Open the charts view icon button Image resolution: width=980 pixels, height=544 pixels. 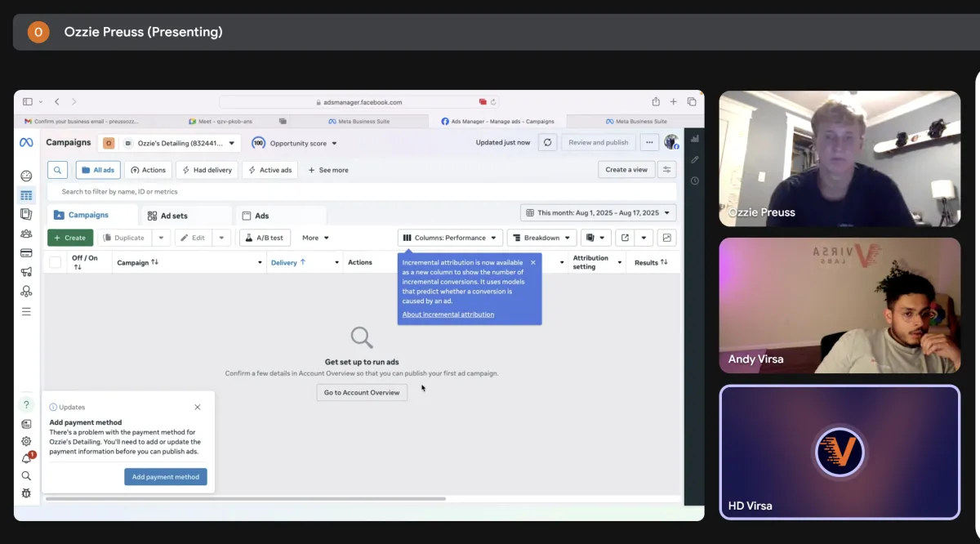coord(667,238)
